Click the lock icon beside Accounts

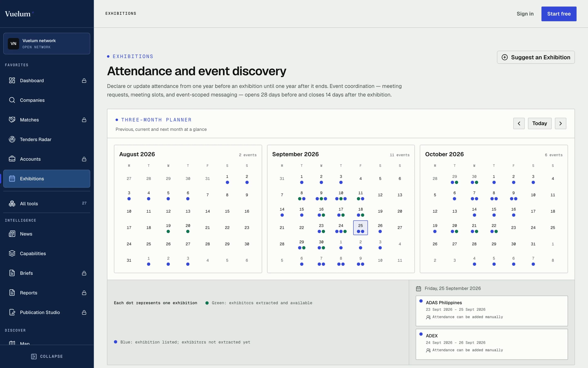click(84, 159)
